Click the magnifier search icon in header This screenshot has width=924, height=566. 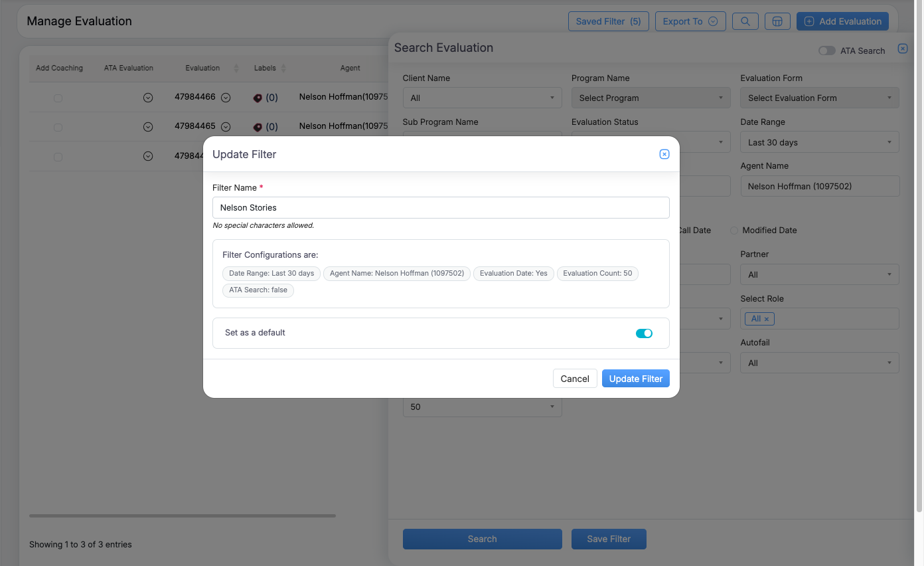tap(745, 21)
